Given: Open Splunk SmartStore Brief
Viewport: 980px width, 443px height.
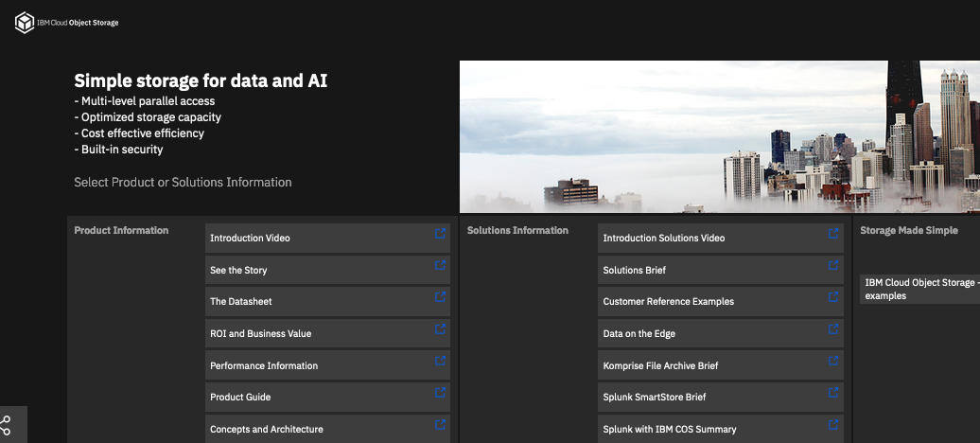Looking at the screenshot, I should coord(721,398).
